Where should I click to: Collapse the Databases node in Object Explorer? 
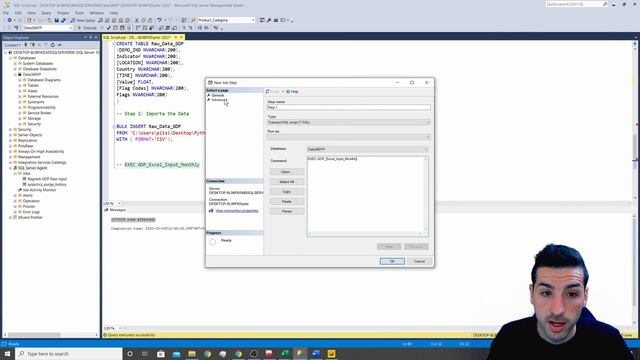pyautogui.click(x=11, y=58)
